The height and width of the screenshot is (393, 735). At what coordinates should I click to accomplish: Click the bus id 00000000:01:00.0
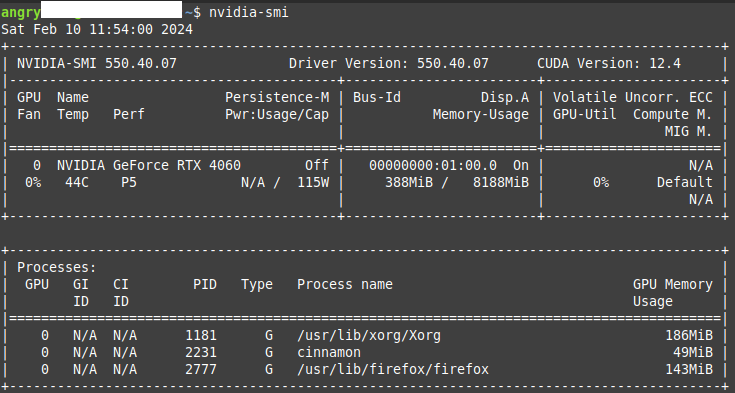point(433,165)
